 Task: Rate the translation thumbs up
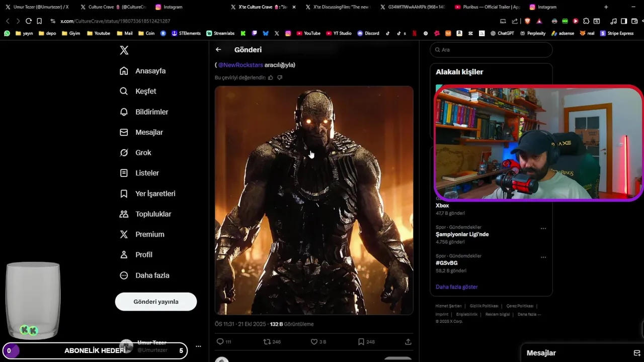click(271, 77)
